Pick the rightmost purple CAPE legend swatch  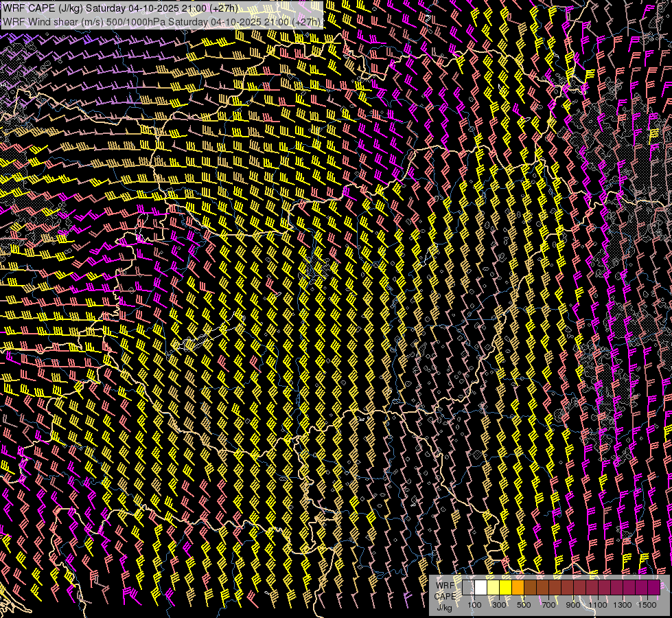coord(653,588)
